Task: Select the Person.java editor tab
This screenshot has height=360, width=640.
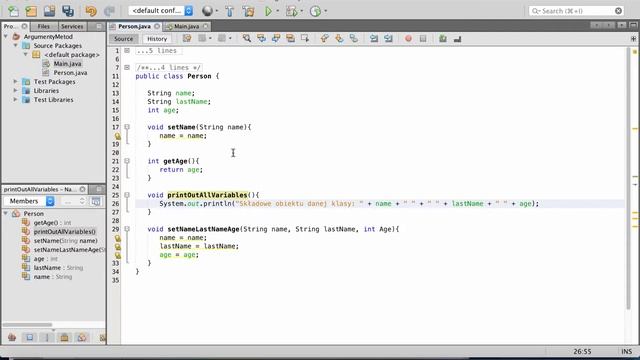Action: pos(134,26)
